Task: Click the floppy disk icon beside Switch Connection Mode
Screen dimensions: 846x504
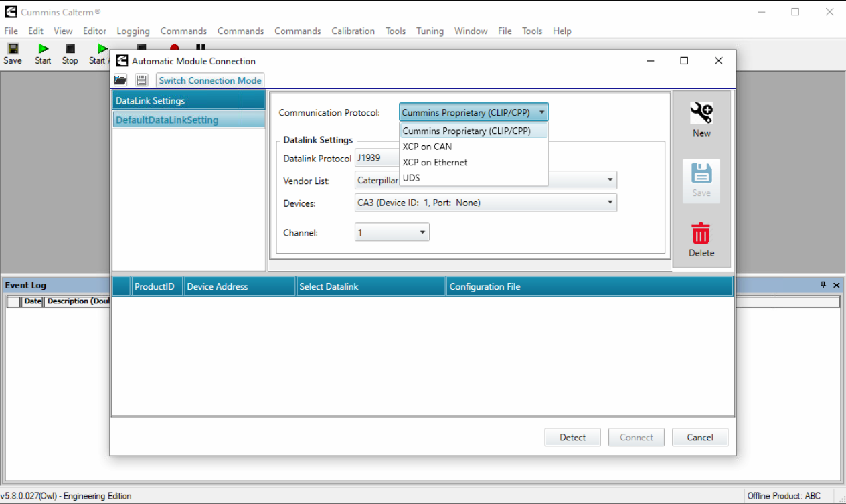Action: (x=141, y=80)
